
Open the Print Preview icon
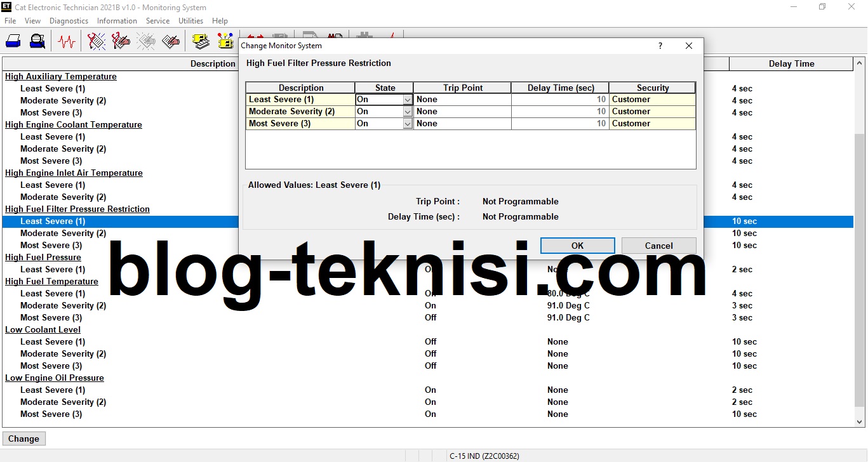pos(37,40)
